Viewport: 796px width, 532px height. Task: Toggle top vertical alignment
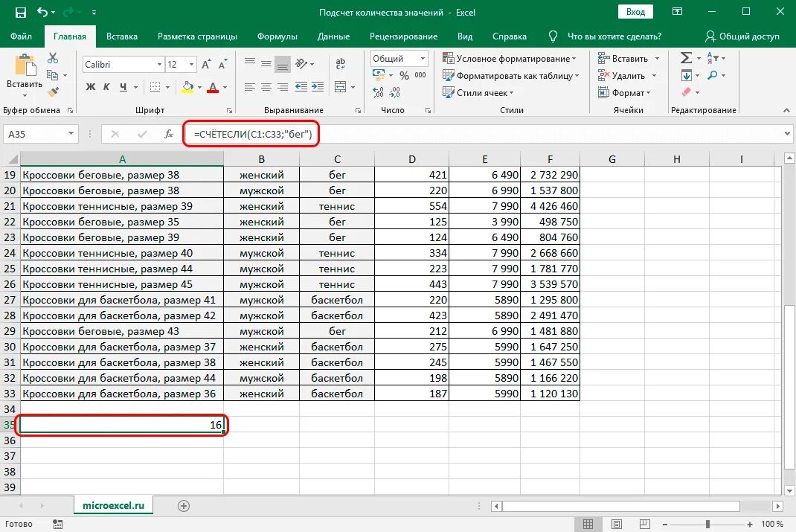(x=249, y=62)
